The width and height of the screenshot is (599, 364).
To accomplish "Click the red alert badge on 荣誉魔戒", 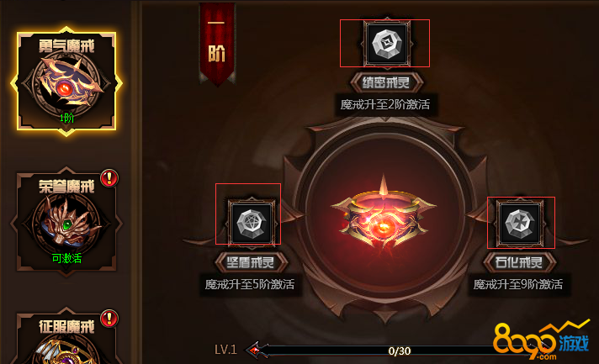I will click(x=109, y=178).
